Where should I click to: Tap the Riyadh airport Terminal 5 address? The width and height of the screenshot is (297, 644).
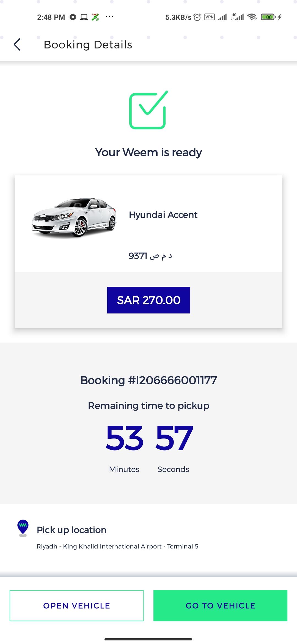(117, 546)
